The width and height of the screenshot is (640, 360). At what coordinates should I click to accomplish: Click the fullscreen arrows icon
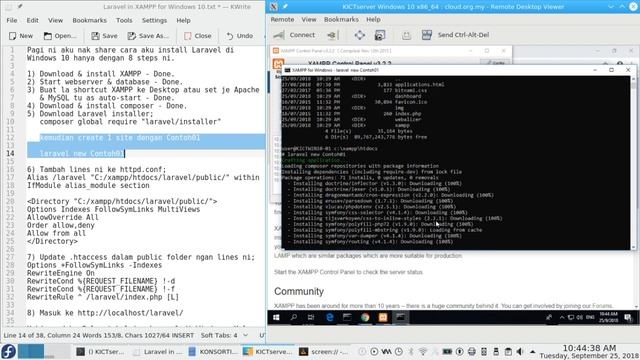point(360,35)
